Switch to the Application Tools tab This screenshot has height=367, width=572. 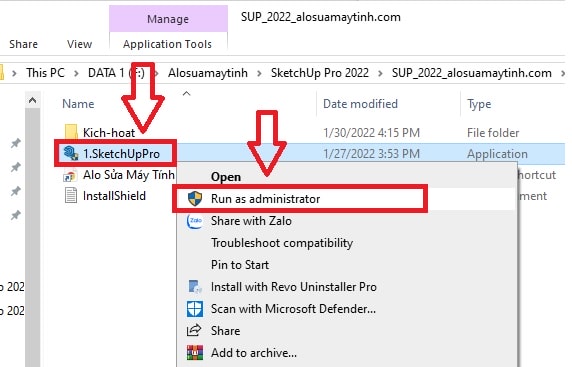pos(167,44)
